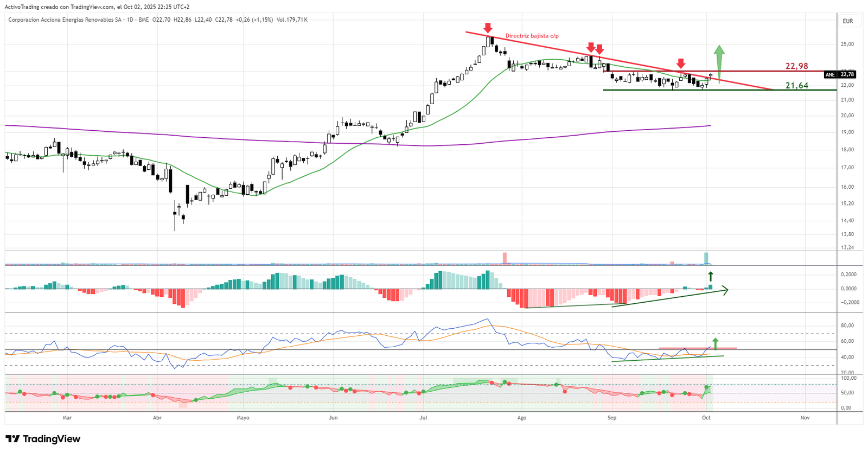
Task: Click the large green upward arrow on price chart
Action: [719, 59]
